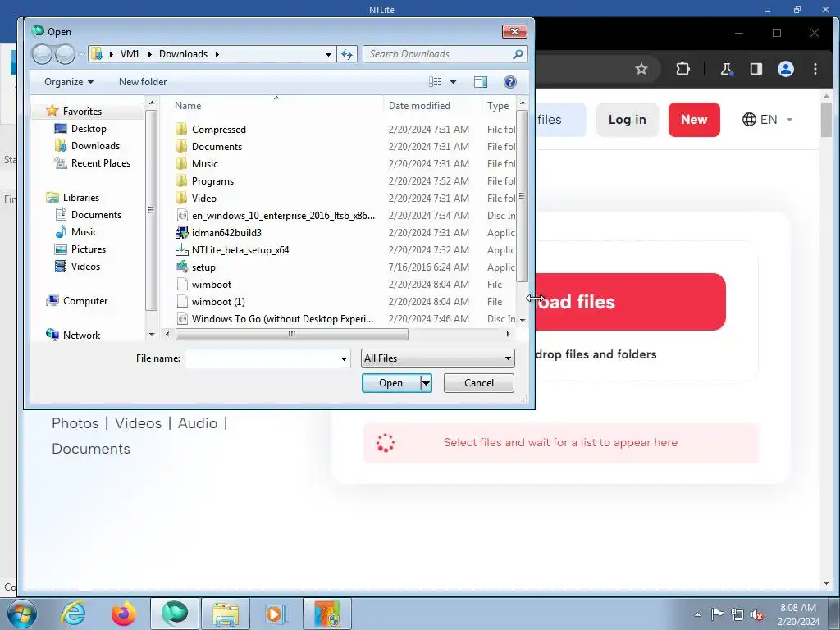
Task: Show hidden tray icons arrow
Action: point(697,614)
